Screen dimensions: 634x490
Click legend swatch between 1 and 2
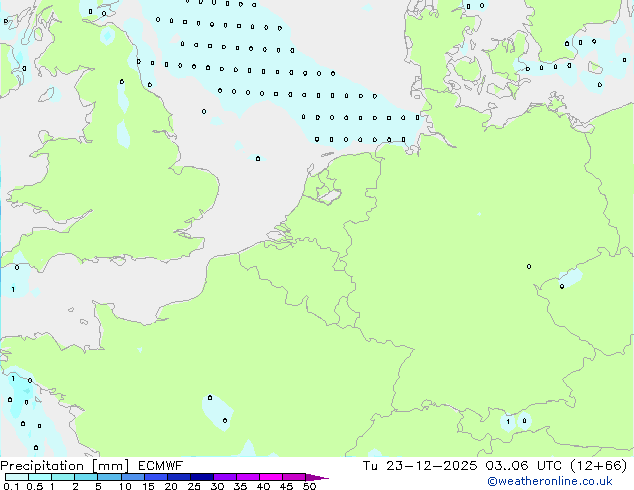(63, 477)
